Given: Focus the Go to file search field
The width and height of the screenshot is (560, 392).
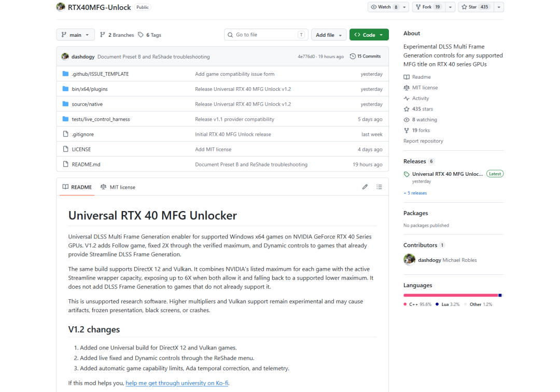Looking at the screenshot, I should tap(266, 35).
